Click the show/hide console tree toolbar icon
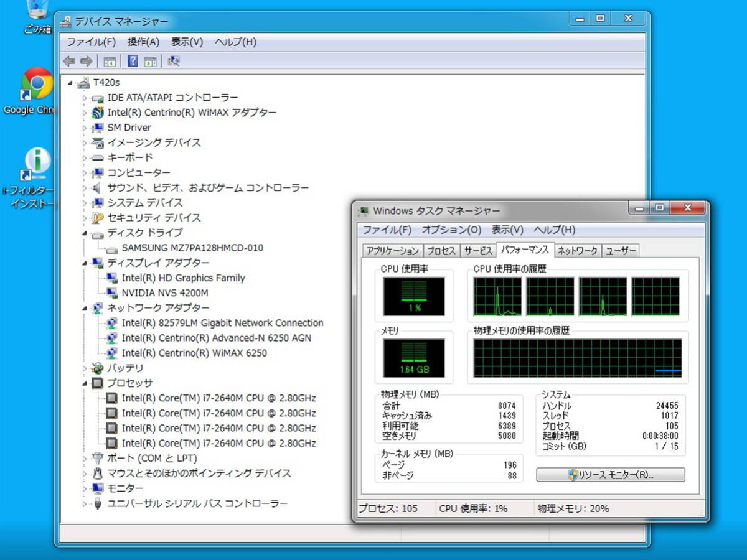The image size is (747, 560). [x=110, y=61]
